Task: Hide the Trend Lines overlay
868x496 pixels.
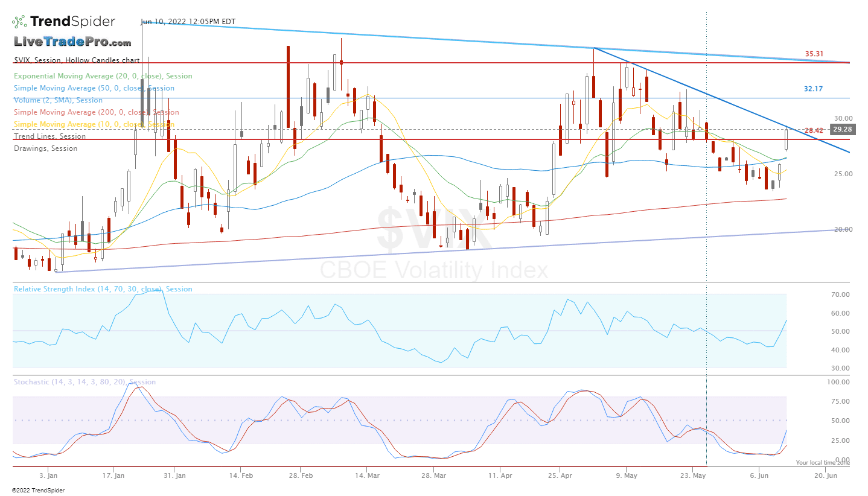Action: pos(48,136)
